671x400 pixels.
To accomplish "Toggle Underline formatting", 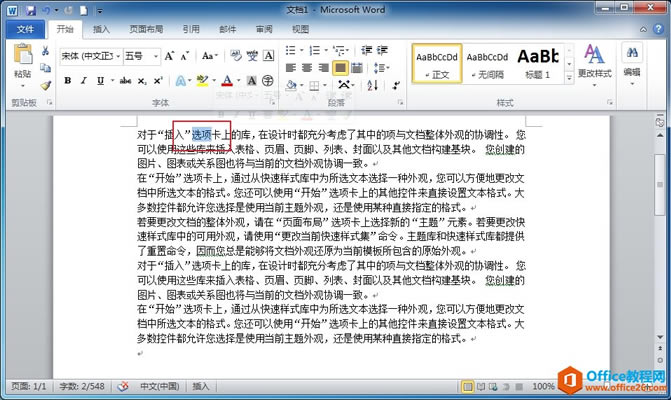I will (x=100, y=80).
